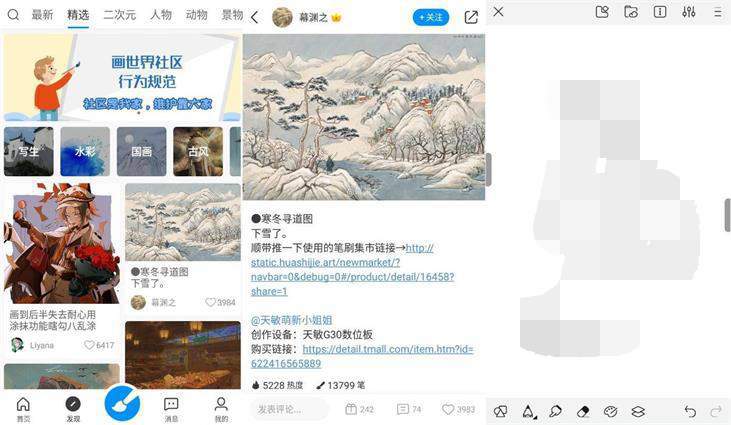Open the tmall purchase link
Image resolution: width=731 pixels, height=425 pixels.
tap(362, 356)
